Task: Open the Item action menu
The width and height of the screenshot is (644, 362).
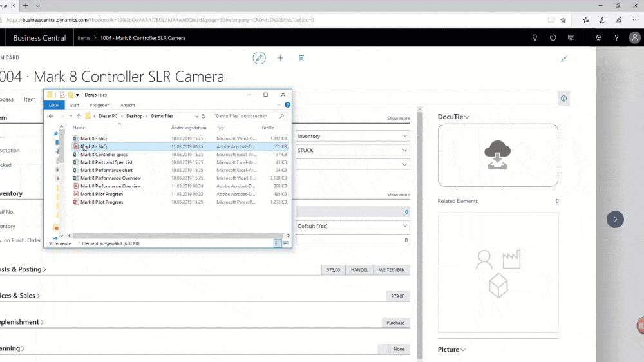Action: tap(30, 99)
